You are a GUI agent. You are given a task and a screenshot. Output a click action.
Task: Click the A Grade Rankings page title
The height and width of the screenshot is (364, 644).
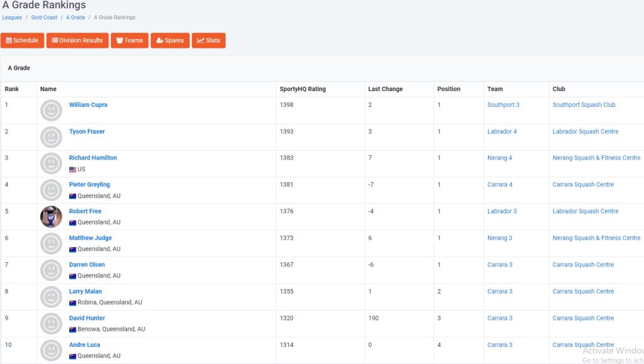tap(44, 5)
